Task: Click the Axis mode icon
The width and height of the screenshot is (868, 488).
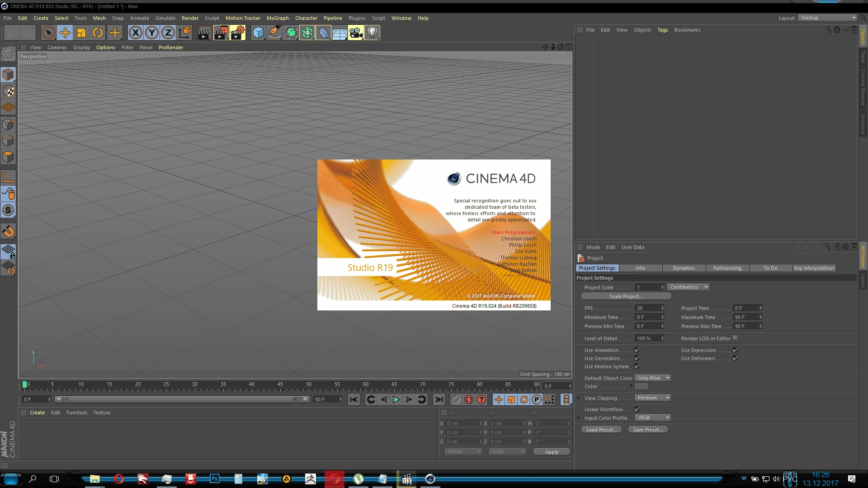Action: [x=8, y=178]
